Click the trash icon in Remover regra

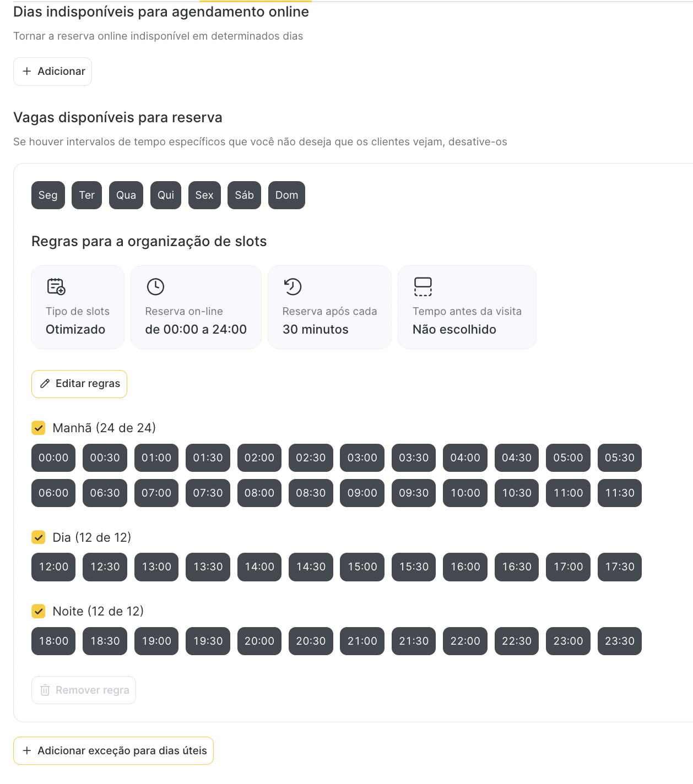click(45, 690)
